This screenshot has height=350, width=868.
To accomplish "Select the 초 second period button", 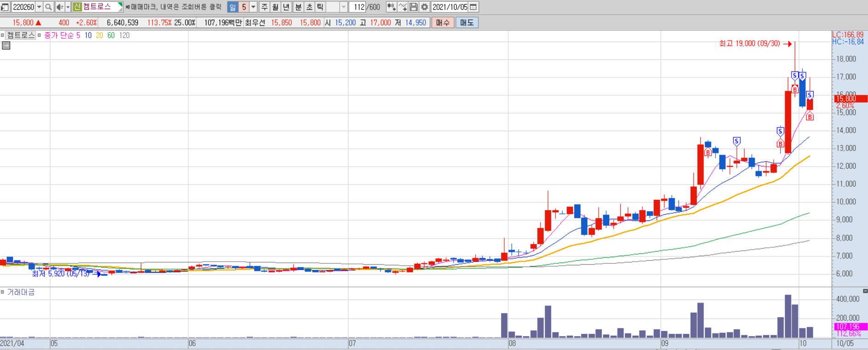I will tap(309, 7).
